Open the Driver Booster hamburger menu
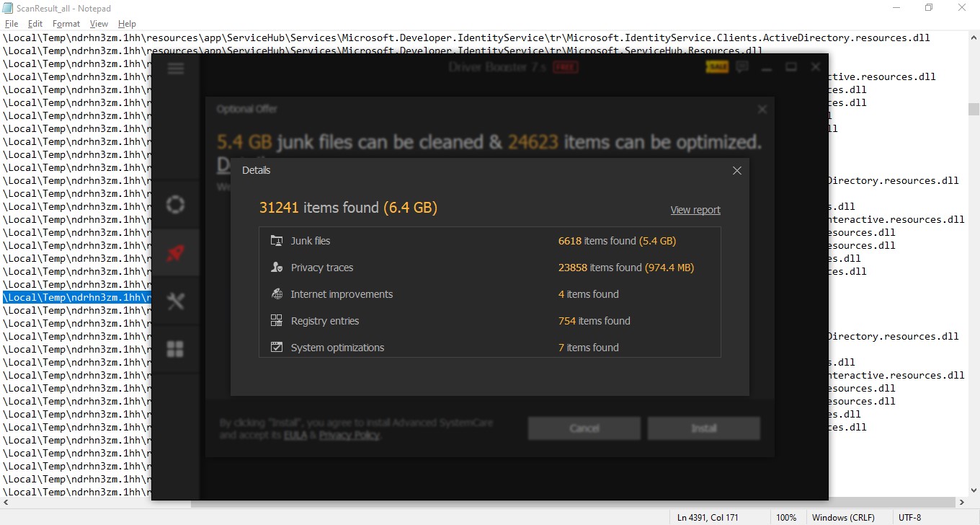The width and height of the screenshot is (980, 525). [175, 69]
